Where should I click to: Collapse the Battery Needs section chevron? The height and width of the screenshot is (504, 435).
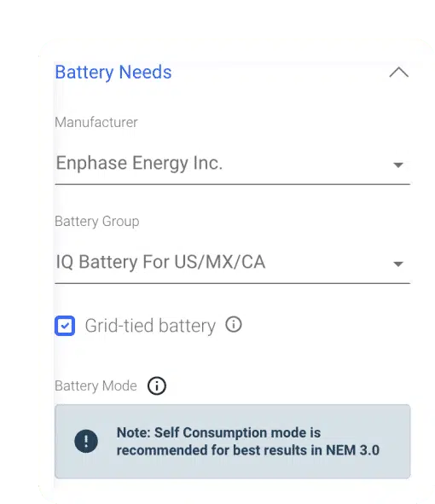398,72
